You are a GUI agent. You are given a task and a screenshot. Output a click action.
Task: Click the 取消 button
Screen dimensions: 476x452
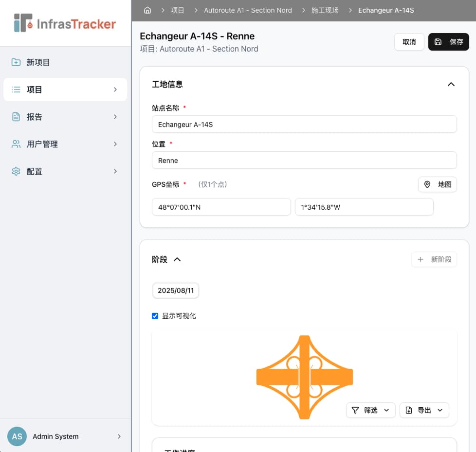coord(409,42)
